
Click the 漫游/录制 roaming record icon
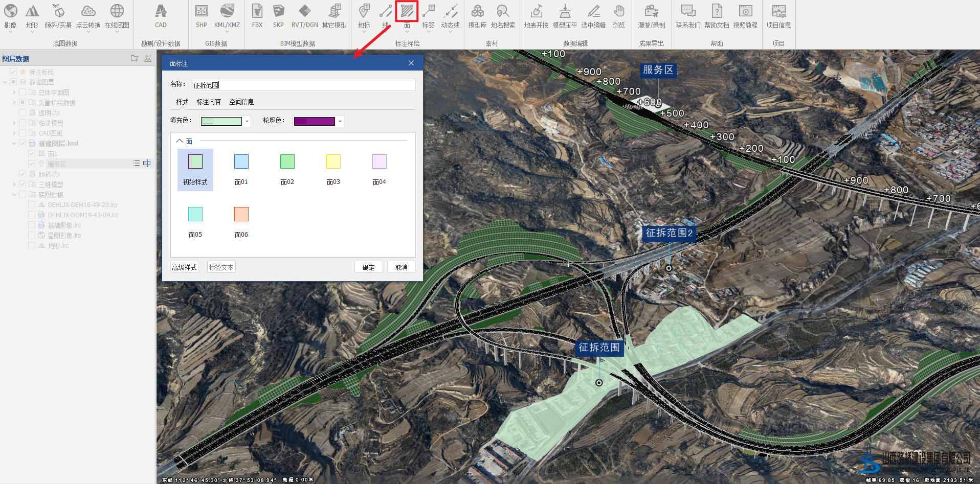tap(651, 12)
